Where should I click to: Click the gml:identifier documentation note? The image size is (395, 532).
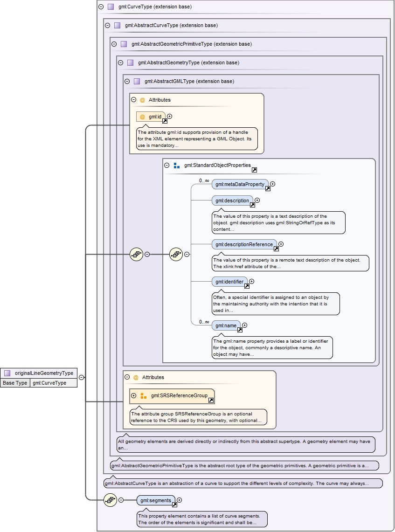pyautogui.click(x=276, y=304)
